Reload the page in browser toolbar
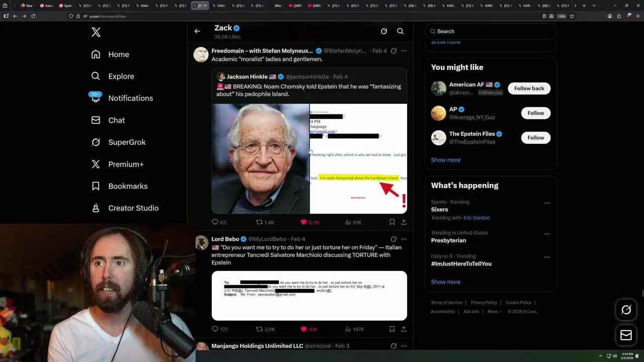This screenshot has width=644, height=362. (x=33, y=16)
